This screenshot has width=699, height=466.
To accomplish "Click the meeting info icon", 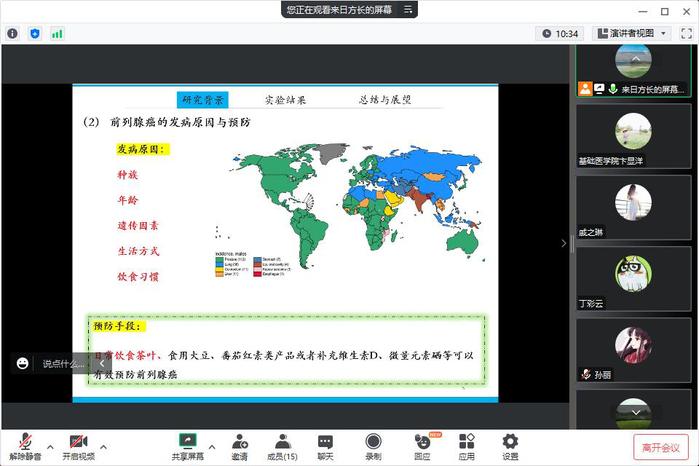I will (12, 33).
